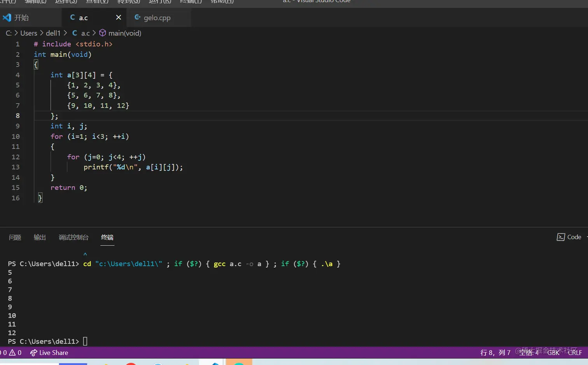Click the 'return 0;' statement

69,188
